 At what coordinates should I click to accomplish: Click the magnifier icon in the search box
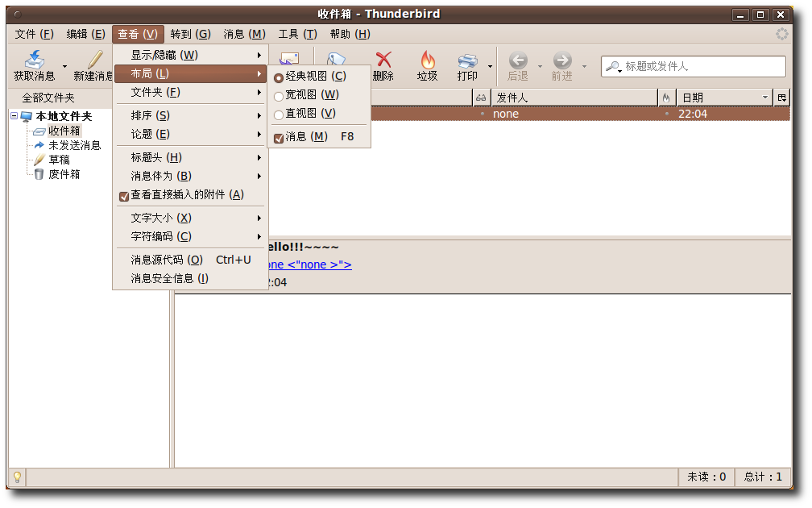(x=613, y=66)
